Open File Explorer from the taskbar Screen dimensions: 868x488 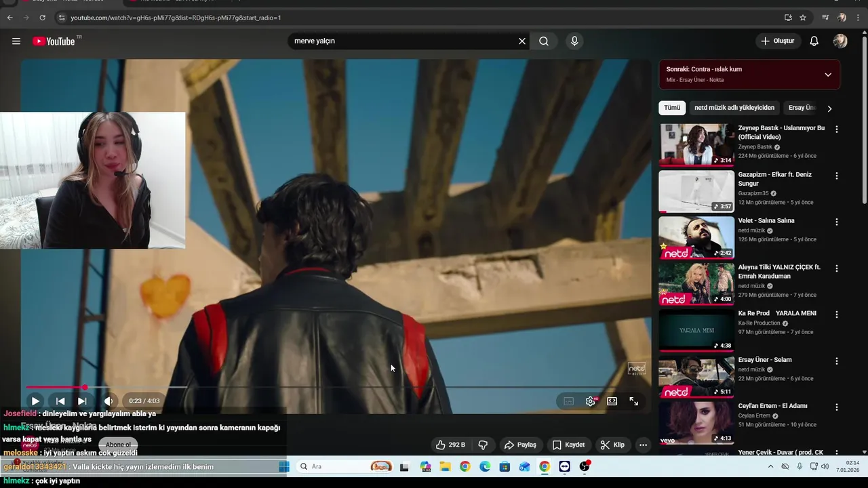pyautogui.click(x=445, y=466)
